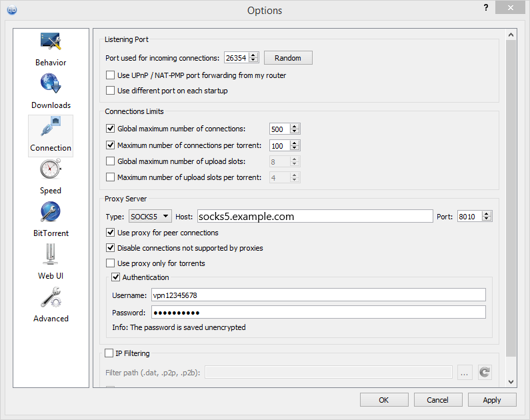
Task: Click the Listening Port group title
Action: (127, 39)
